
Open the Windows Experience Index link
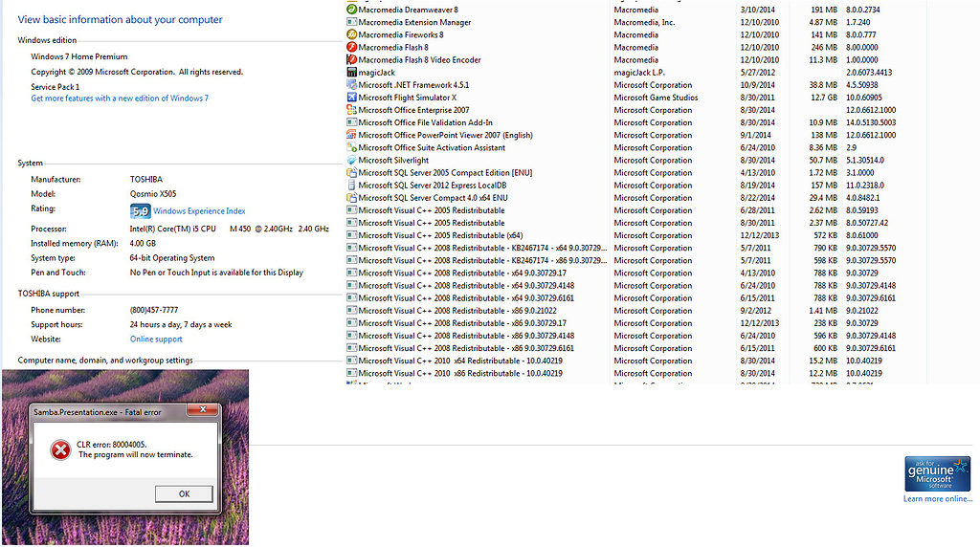[199, 211]
